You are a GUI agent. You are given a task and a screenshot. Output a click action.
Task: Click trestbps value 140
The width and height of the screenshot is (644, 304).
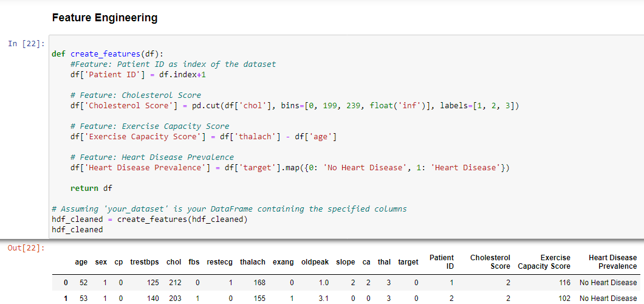[153, 299]
